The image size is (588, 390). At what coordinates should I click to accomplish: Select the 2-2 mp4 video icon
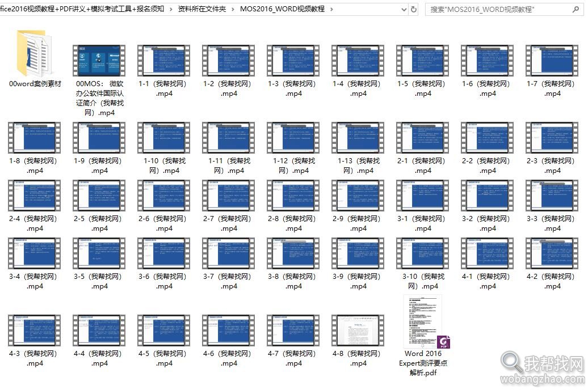coord(488,138)
